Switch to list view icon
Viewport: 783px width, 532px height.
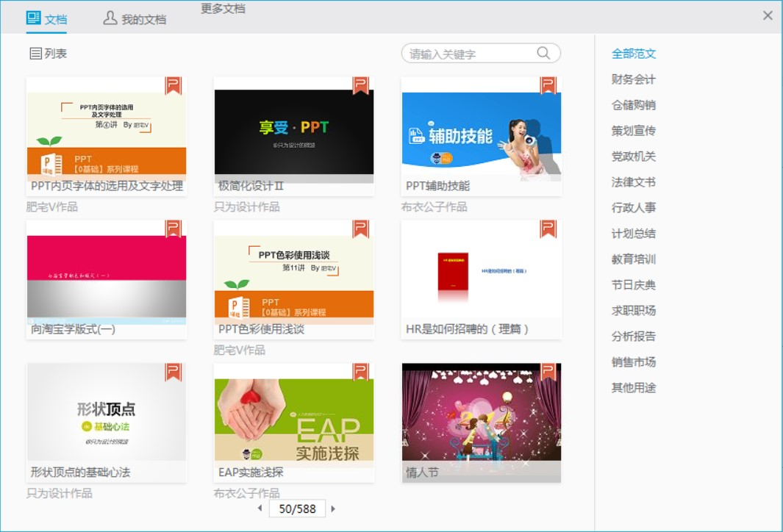[x=35, y=54]
